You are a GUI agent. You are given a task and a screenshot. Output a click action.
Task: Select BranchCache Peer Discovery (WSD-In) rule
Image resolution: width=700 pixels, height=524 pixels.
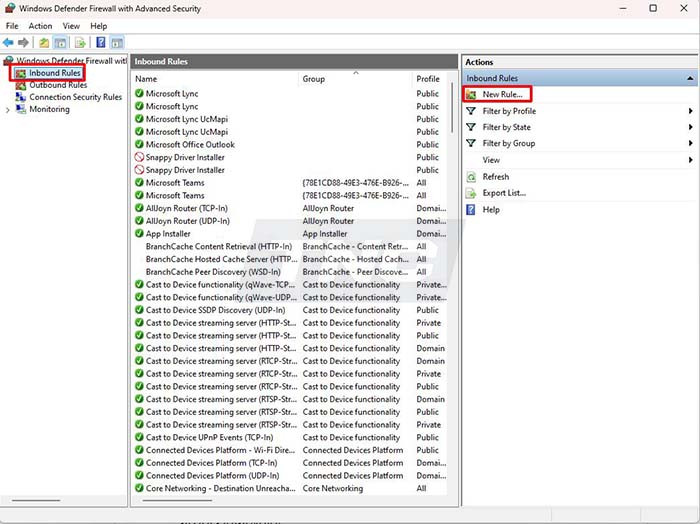[290, 272]
